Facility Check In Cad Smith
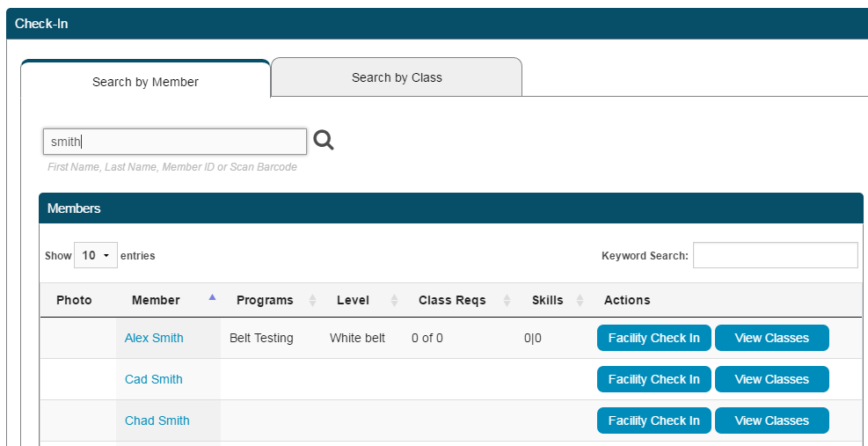Screen dimensions: 868x446 click(653, 379)
